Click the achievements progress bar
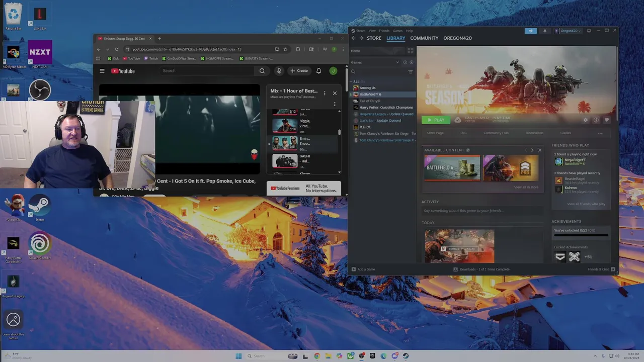Viewport: 644px width, 362px height. pos(581,235)
